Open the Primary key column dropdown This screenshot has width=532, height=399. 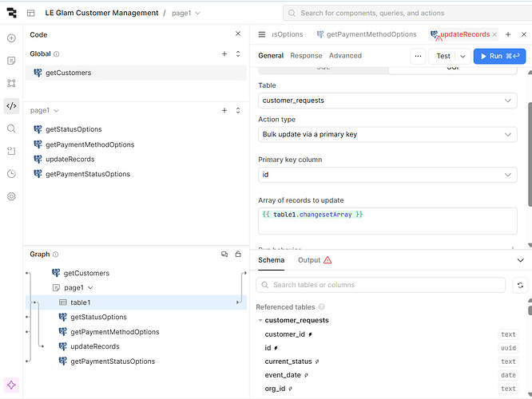(387, 175)
